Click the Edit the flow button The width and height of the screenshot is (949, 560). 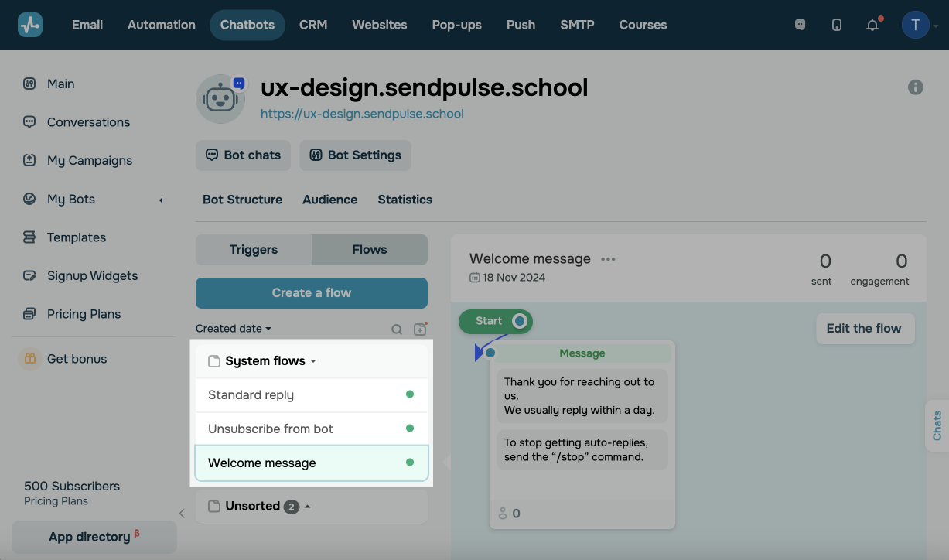click(x=864, y=329)
